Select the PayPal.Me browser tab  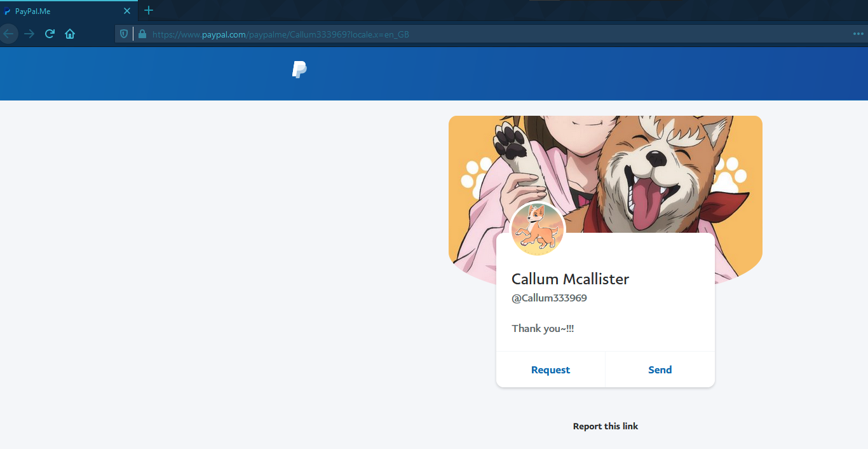click(x=68, y=11)
